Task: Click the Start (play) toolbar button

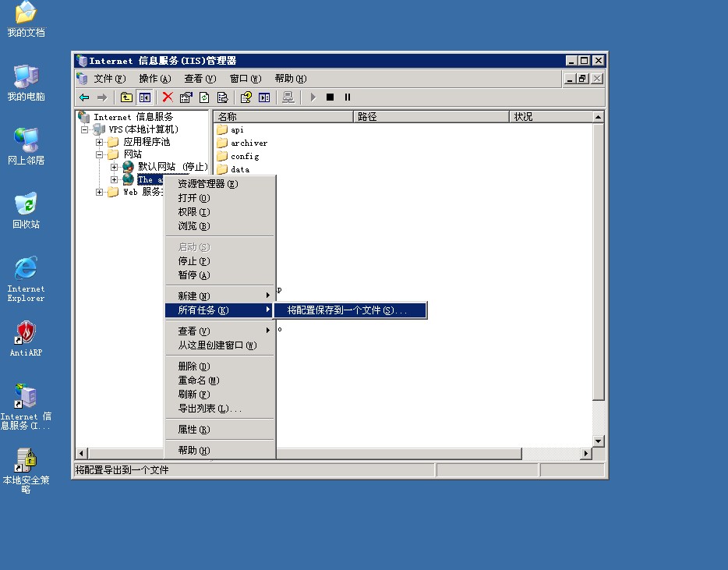Action: pos(313,97)
